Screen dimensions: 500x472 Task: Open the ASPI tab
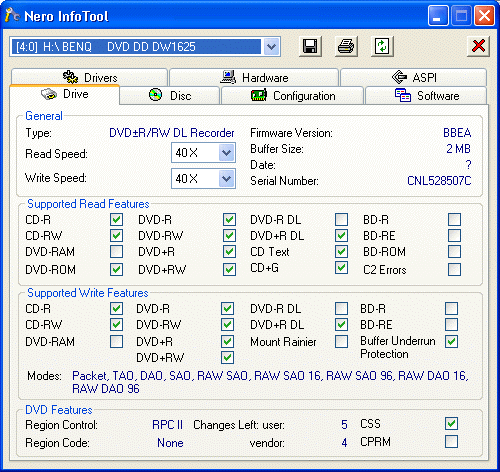click(413, 77)
